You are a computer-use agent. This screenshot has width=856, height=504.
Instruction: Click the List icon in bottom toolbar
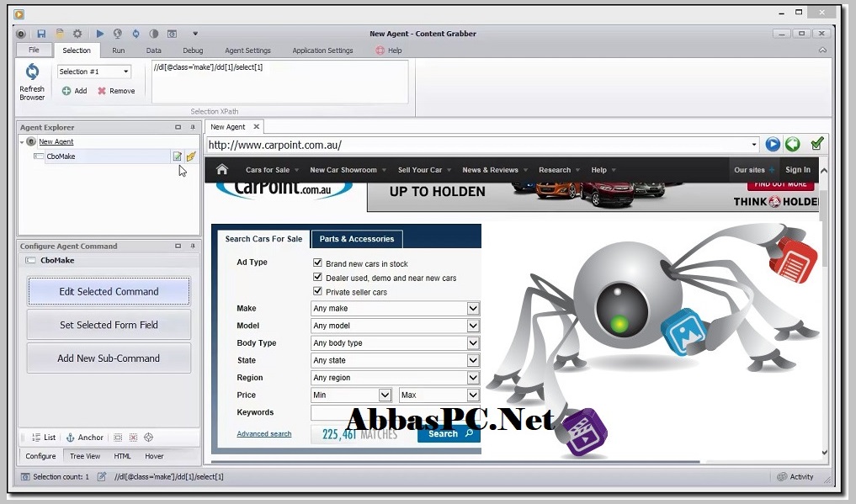[36, 438]
